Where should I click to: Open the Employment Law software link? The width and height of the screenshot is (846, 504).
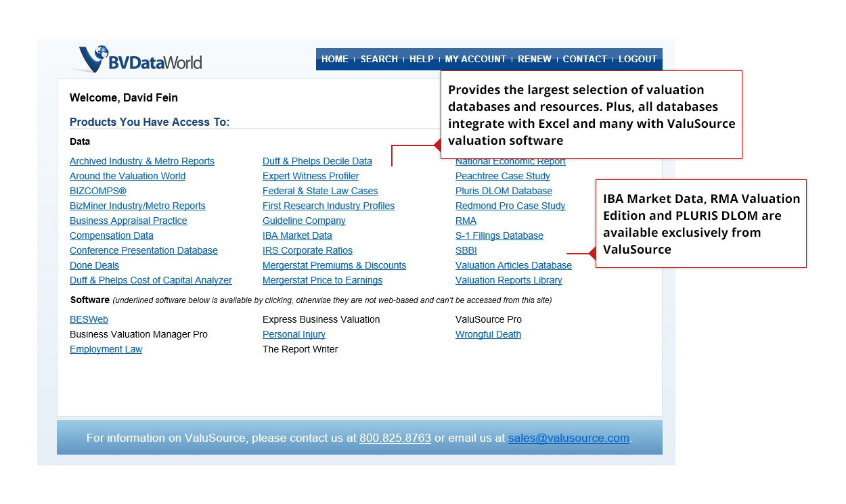(106, 349)
